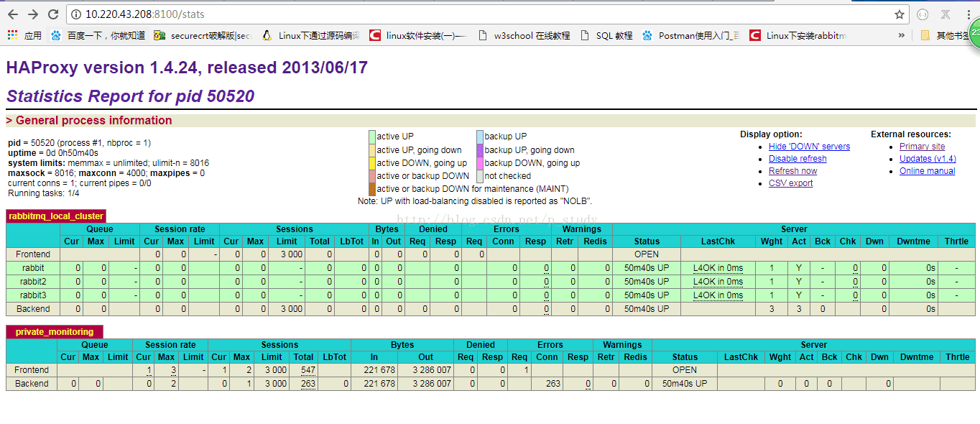
Task: Click the rabbit2 server row name
Action: [x=33, y=282]
